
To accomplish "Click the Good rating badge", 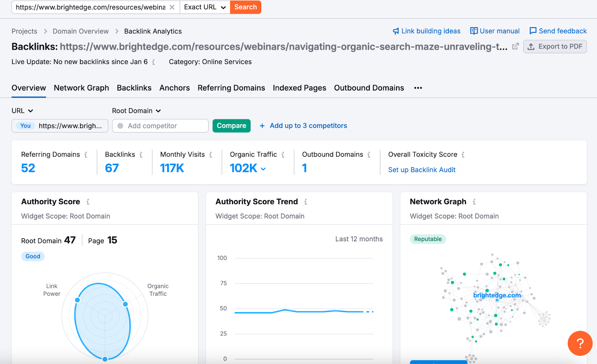I will (33, 256).
